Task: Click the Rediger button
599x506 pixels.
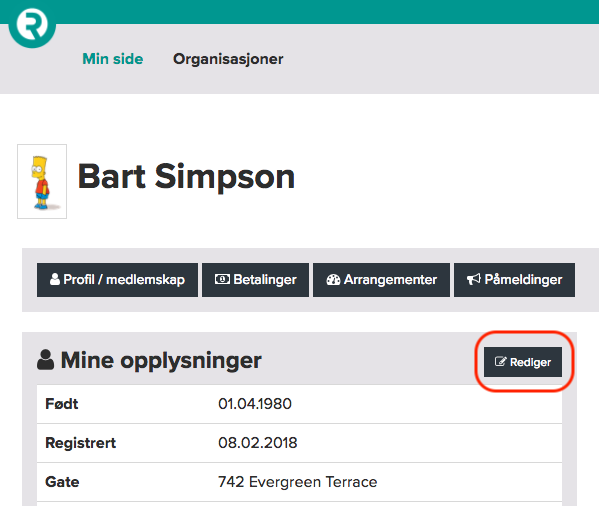Action: [x=523, y=362]
